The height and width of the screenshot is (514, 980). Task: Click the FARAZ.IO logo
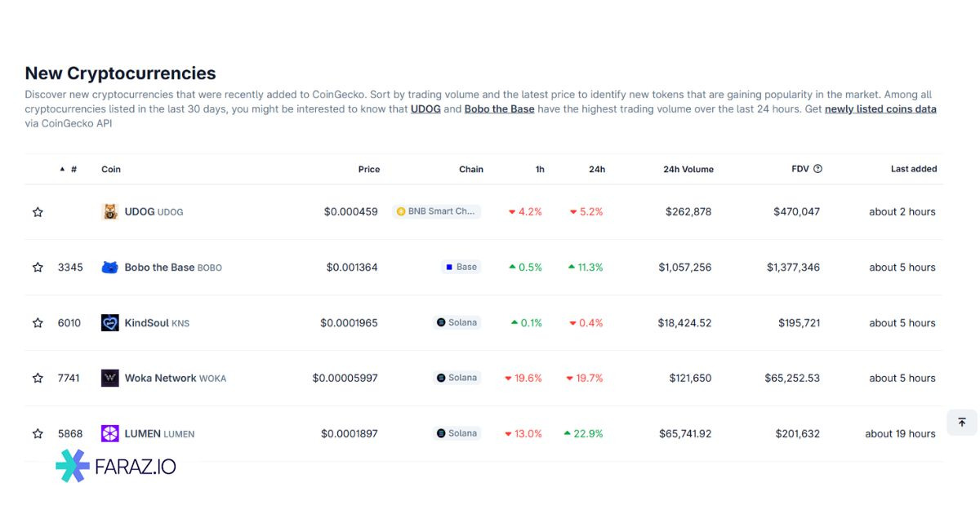click(x=116, y=466)
